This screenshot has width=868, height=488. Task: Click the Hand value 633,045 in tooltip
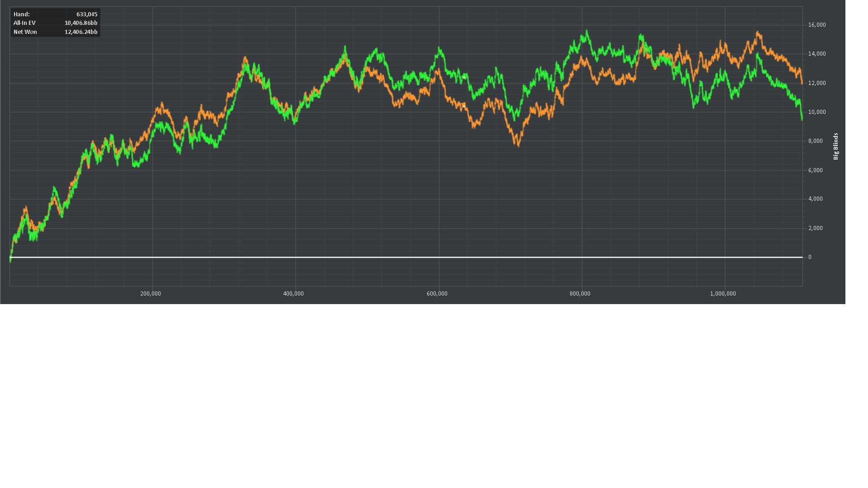(87, 14)
